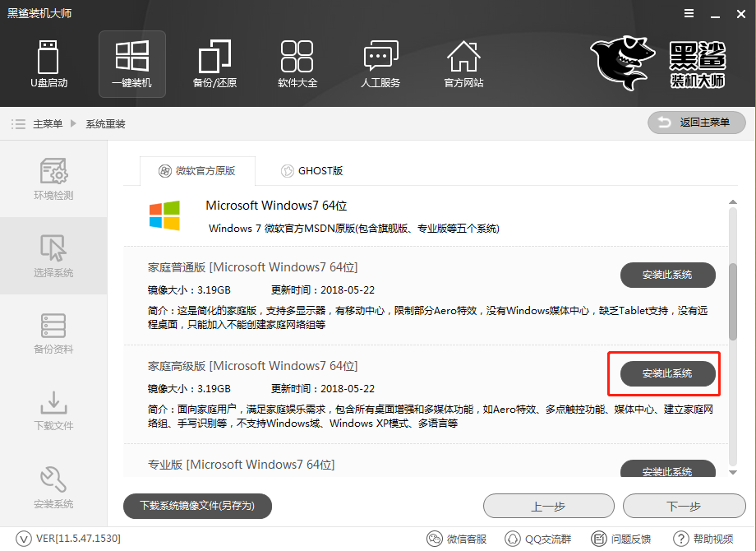Screen dimensions: 756x551
Task: Install 家庭高级版 Windows 7 system
Action: click(x=667, y=373)
